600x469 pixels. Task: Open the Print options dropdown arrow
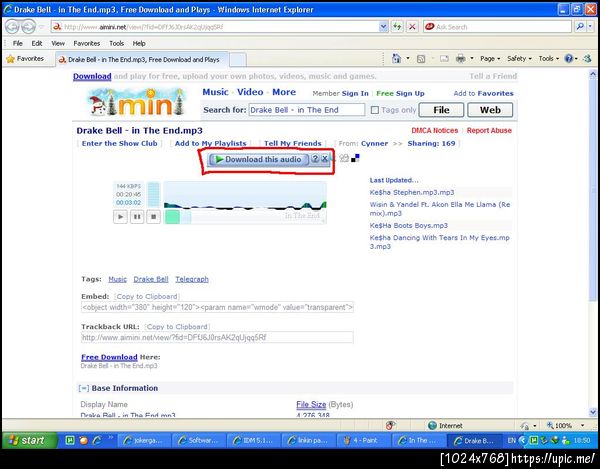tap(472, 59)
